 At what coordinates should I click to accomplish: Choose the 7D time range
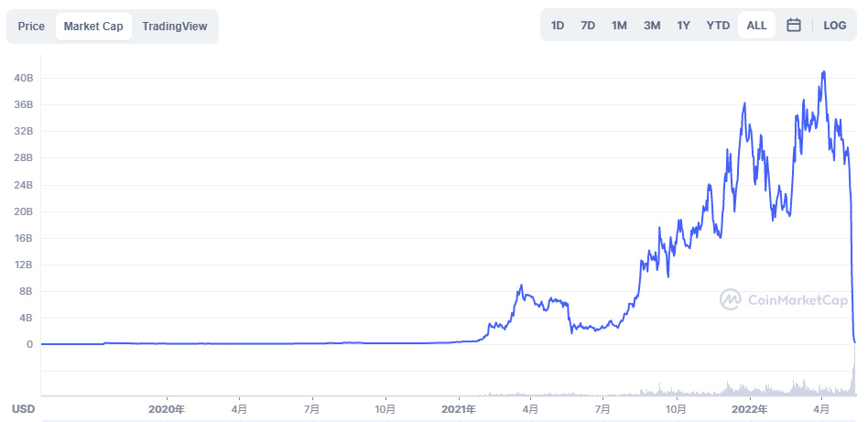(x=588, y=26)
